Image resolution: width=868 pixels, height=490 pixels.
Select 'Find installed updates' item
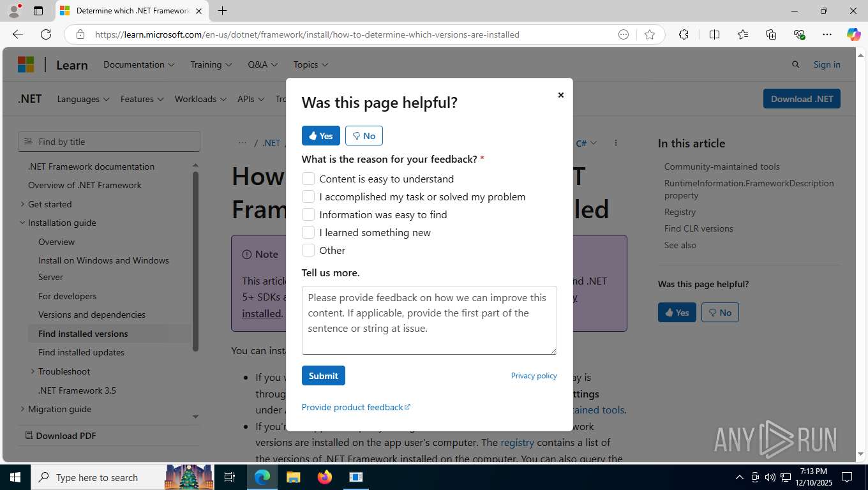81,352
